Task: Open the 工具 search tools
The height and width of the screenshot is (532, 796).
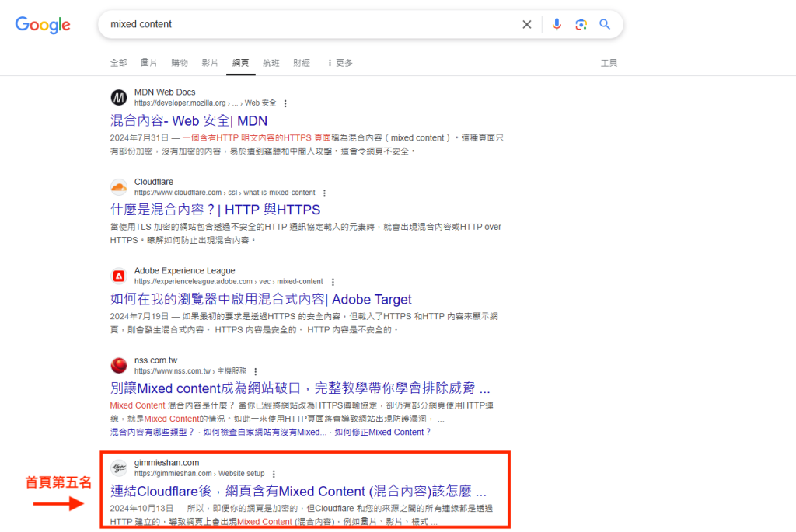Action: point(609,63)
